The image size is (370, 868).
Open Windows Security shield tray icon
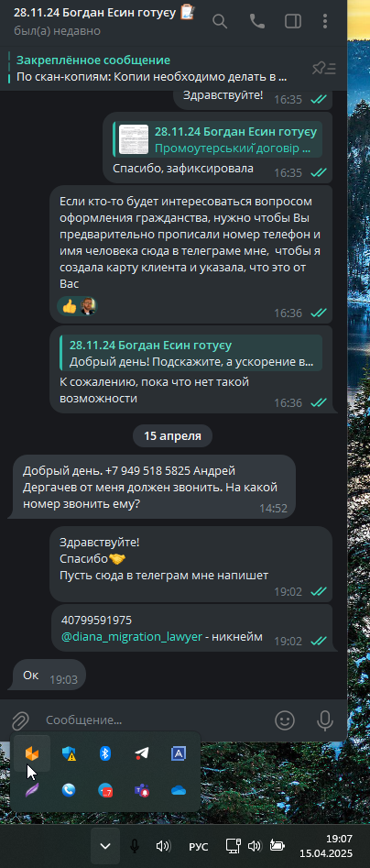point(69,753)
